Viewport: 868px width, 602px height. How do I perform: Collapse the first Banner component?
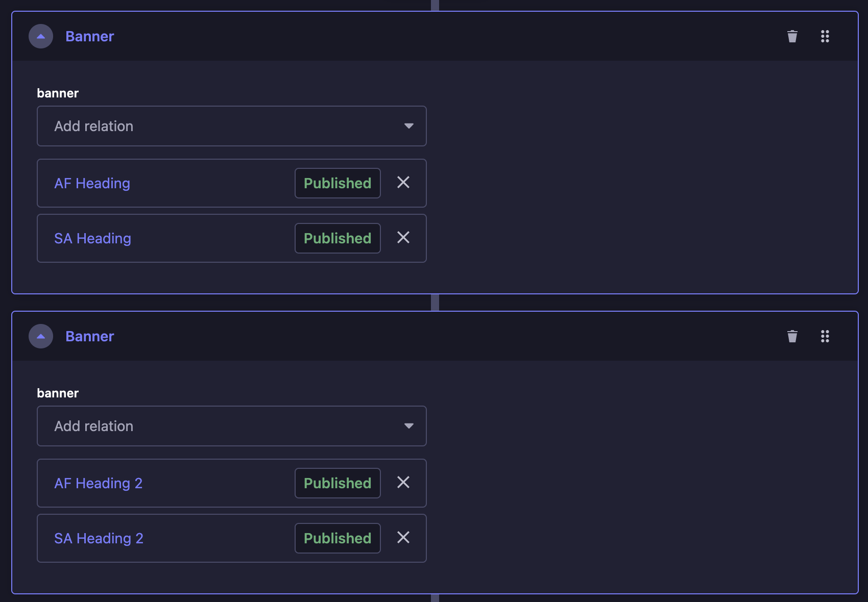click(x=41, y=36)
